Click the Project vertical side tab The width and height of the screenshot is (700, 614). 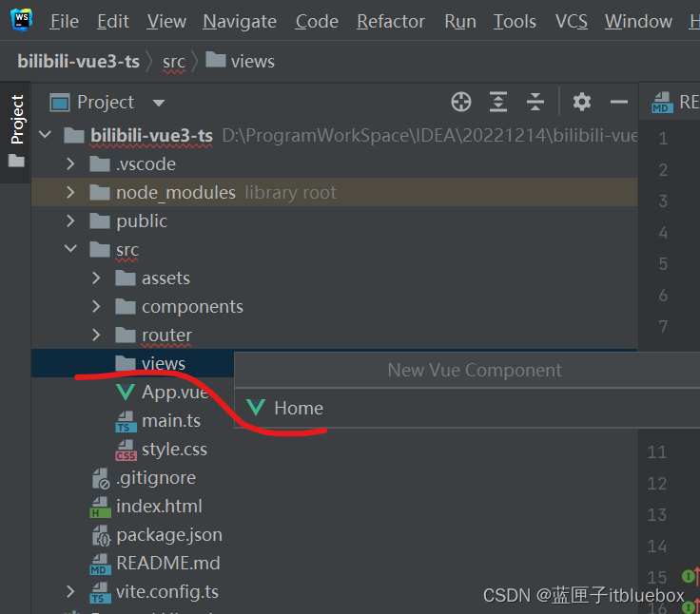[x=17, y=119]
